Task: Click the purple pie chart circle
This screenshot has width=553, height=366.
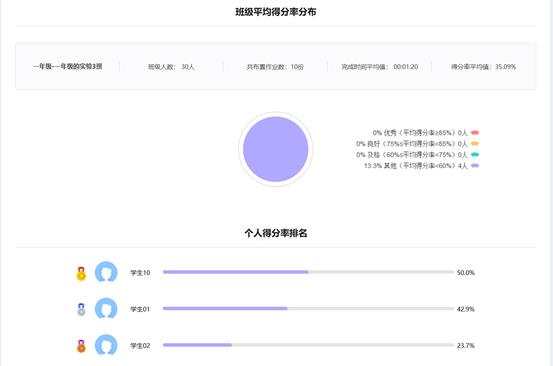Action: coord(275,149)
